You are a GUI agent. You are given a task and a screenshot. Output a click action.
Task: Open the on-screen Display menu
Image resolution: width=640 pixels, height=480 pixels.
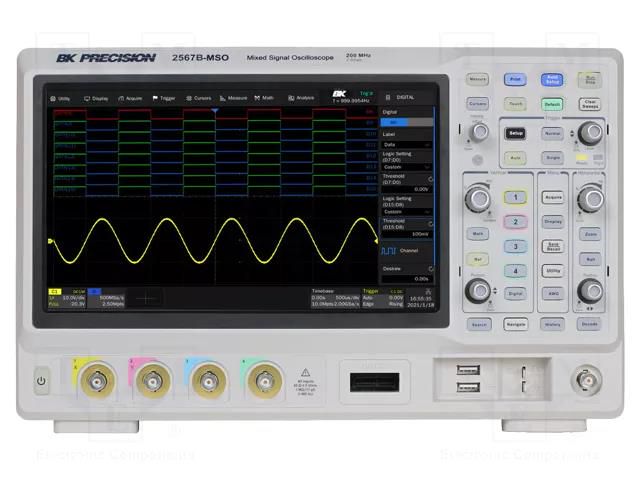click(x=96, y=99)
